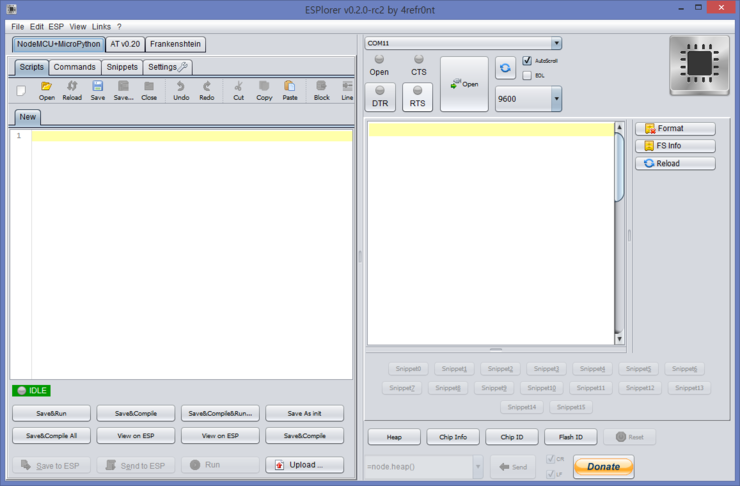Viewport: 740px width, 486px height.
Task: Click the ESPlorer window title icon
Action: click(x=11, y=8)
